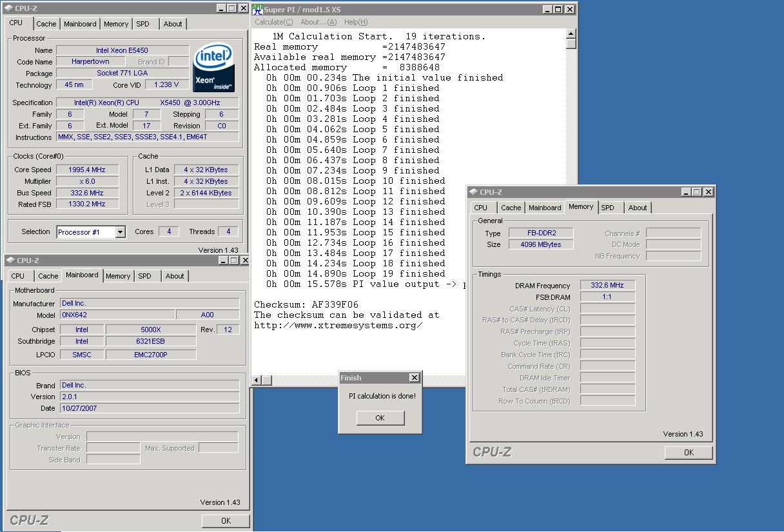This screenshot has height=532, width=784.
Task: Click the Harpertown code name field
Action: (x=90, y=62)
